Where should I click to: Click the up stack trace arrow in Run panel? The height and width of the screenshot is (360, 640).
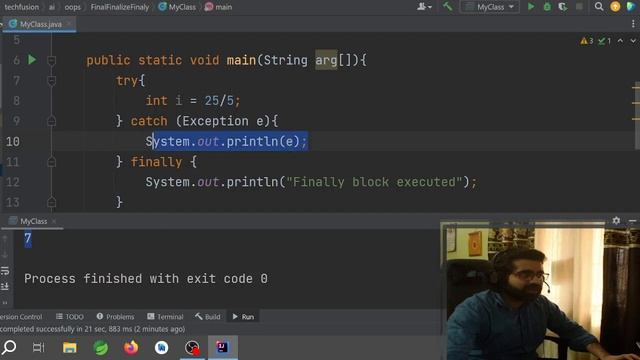pos(5,238)
